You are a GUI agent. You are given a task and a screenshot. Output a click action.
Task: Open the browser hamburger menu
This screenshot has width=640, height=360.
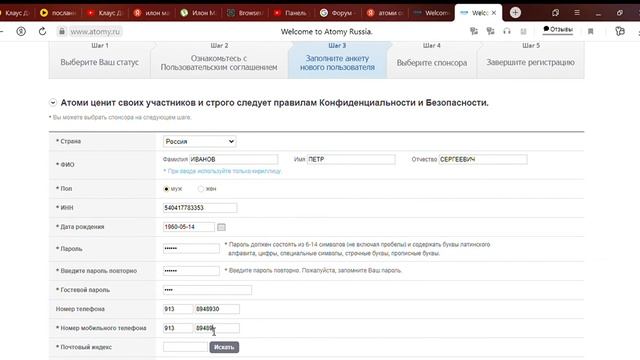point(577,13)
